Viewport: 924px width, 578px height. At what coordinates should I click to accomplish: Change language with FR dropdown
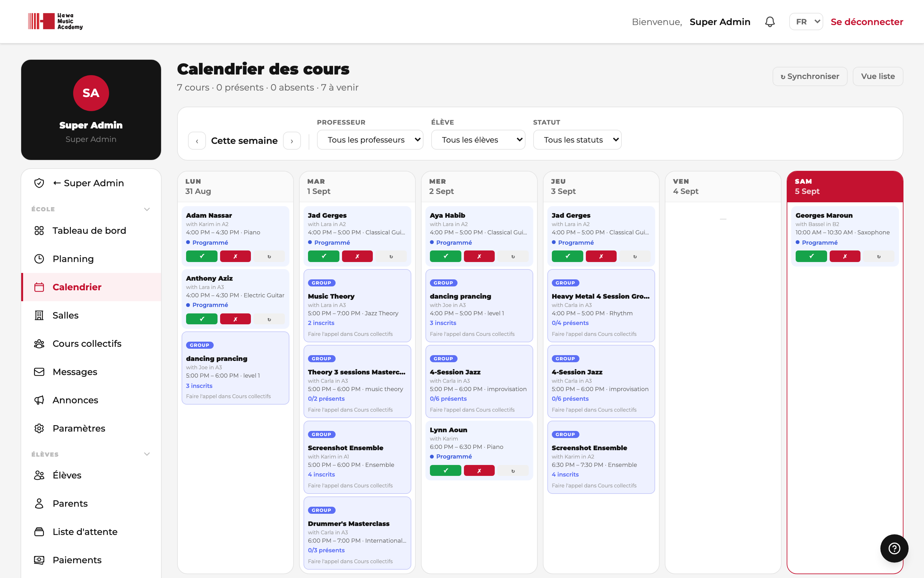806,22
